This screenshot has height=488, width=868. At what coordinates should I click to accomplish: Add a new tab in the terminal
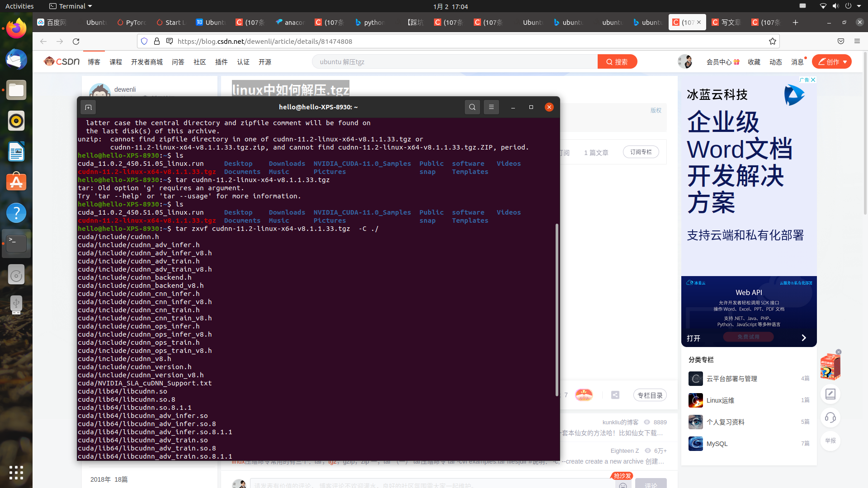click(x=88, y=107)
